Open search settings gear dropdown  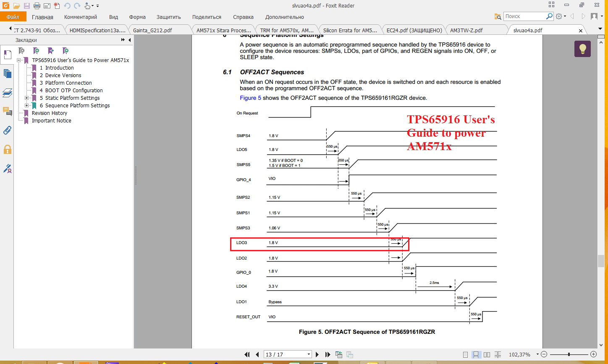coord(561,16)
